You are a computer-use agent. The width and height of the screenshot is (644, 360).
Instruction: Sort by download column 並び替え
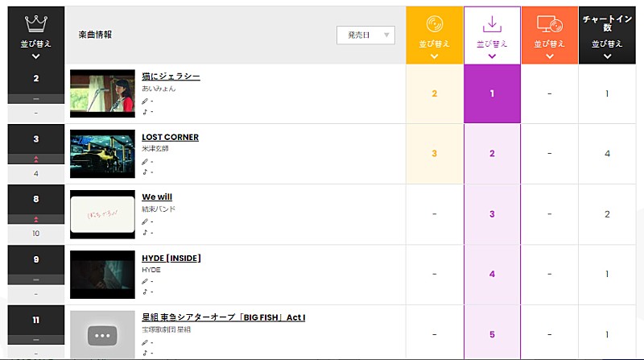pos(492,43)
